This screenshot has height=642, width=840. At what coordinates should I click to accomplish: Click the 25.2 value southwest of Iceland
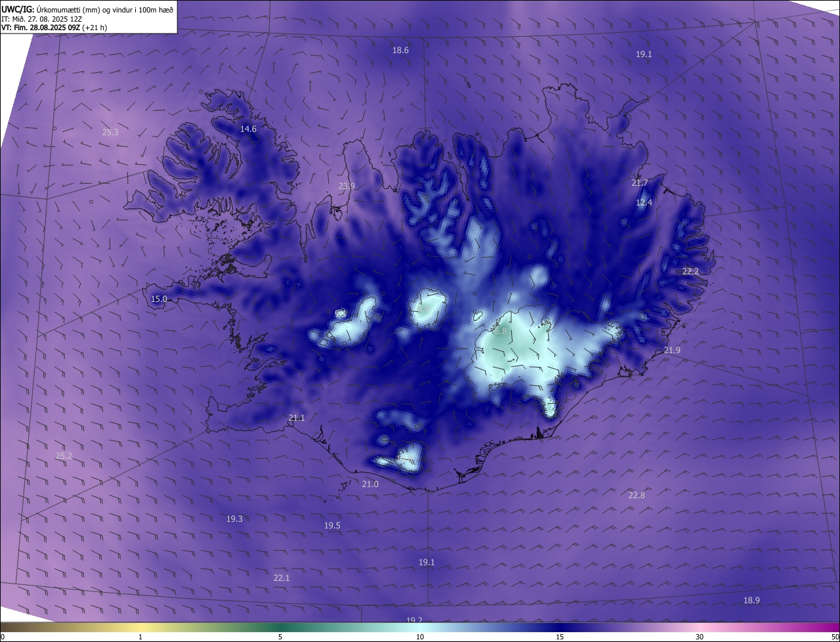pyautogui.click(x=64, y=456)
